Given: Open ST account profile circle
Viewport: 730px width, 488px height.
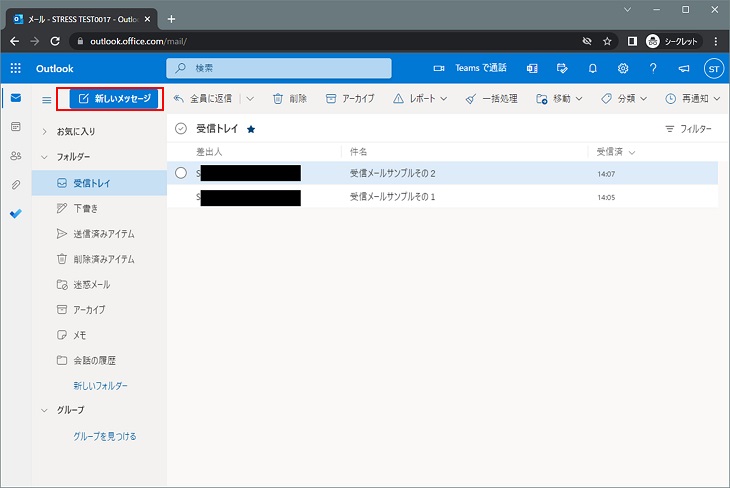Looking at the screenshot, I should coord(713,69).
